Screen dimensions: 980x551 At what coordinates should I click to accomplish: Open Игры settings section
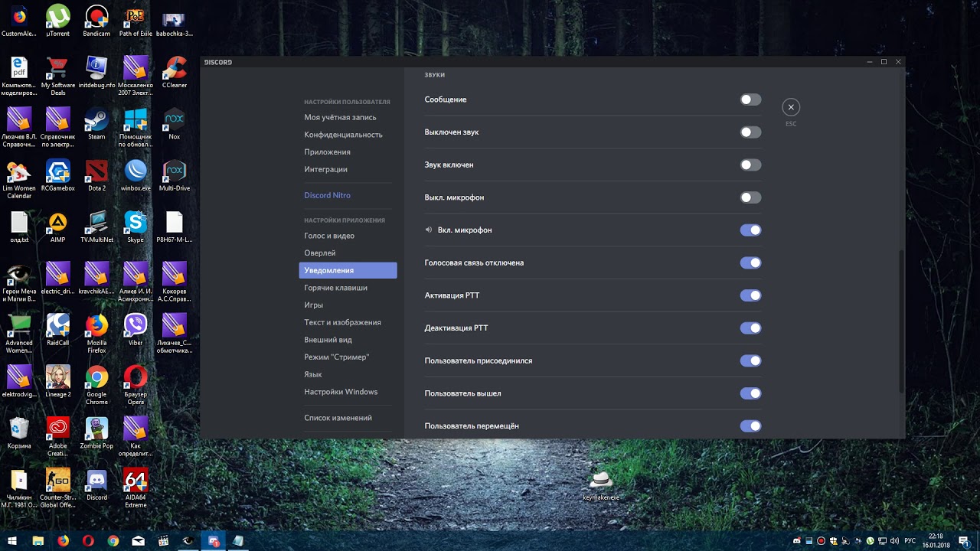[x=348, y=305]
